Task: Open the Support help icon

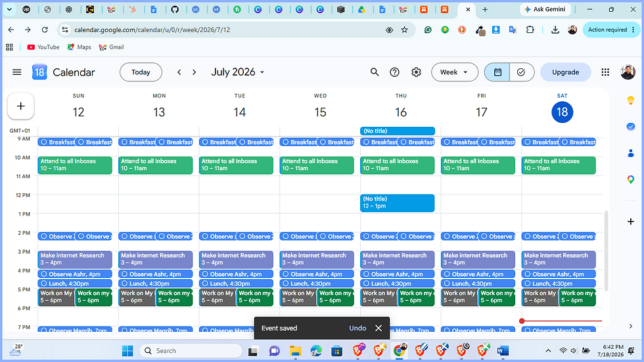Action: point(394,72)
